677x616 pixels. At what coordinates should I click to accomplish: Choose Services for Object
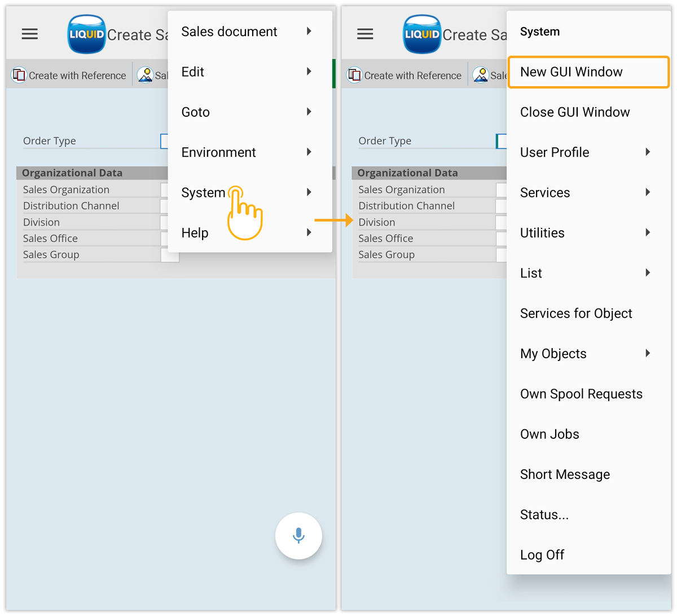(588, 313)
